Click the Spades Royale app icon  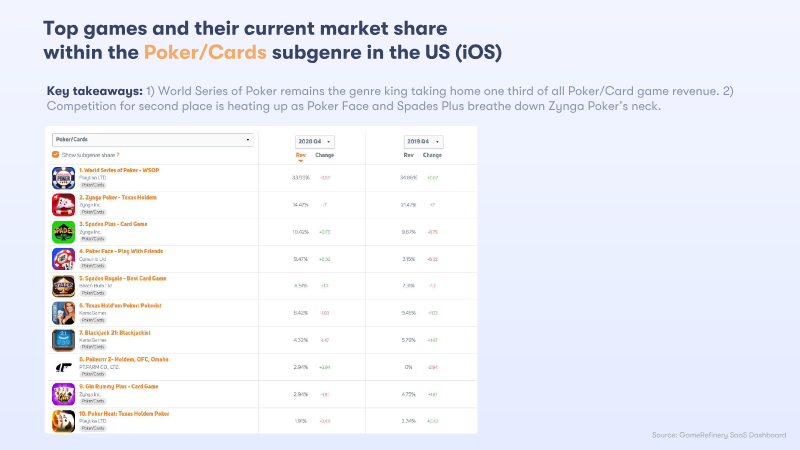click(x=63, y=286)
